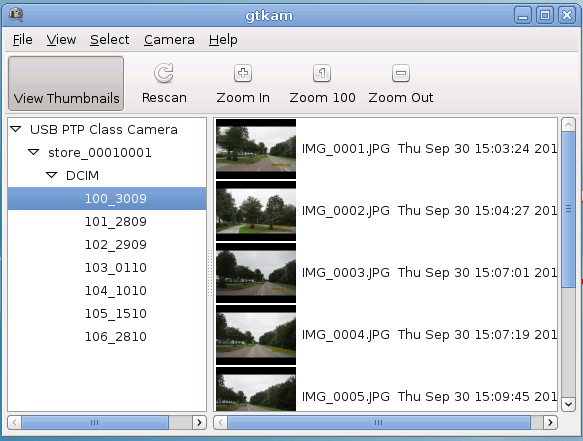Click the IMG_0004.JPG file name
Viewport: 583px width, 441px height.
pos(345,335)
